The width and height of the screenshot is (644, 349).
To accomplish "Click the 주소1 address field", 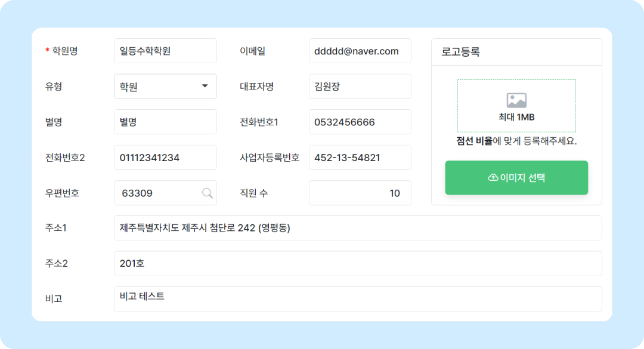I will 358,228.
